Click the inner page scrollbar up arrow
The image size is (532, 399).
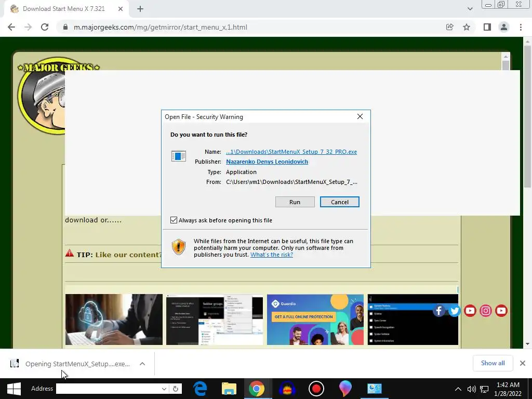pyautogui.click(x=506, y=56)
